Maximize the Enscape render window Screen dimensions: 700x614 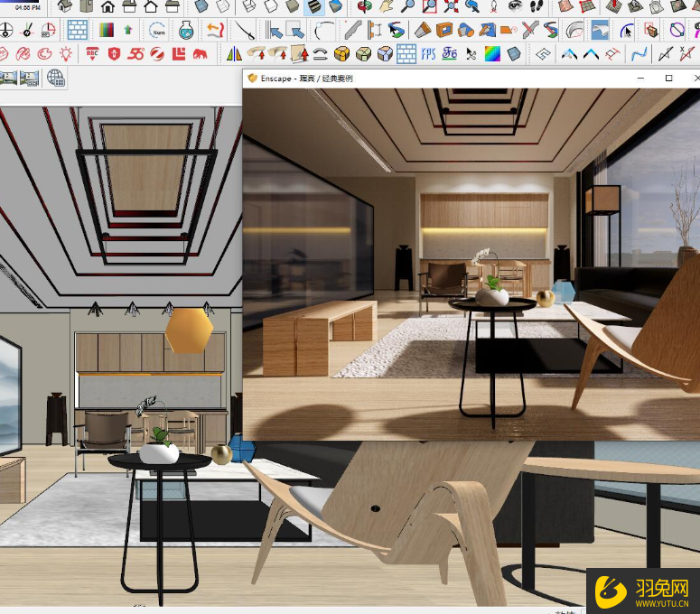(668, 79)
